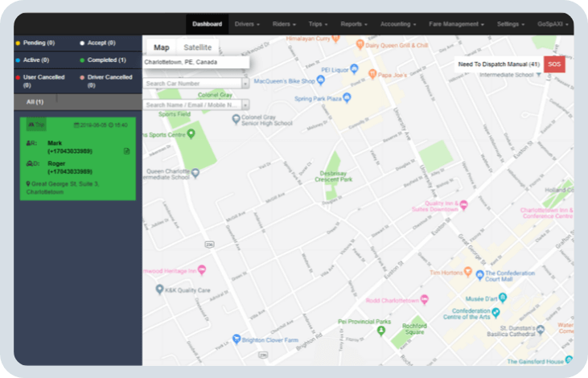Click the K&K Quality Care pin

pyautogui.click(x=160, y=289)
